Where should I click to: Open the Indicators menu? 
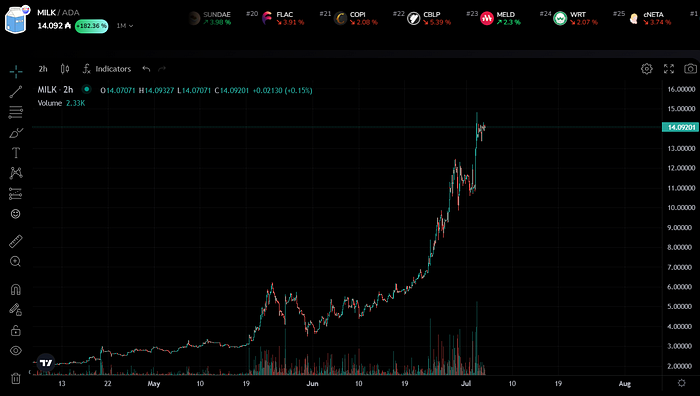pyautogui.click(x=107, y=69)
